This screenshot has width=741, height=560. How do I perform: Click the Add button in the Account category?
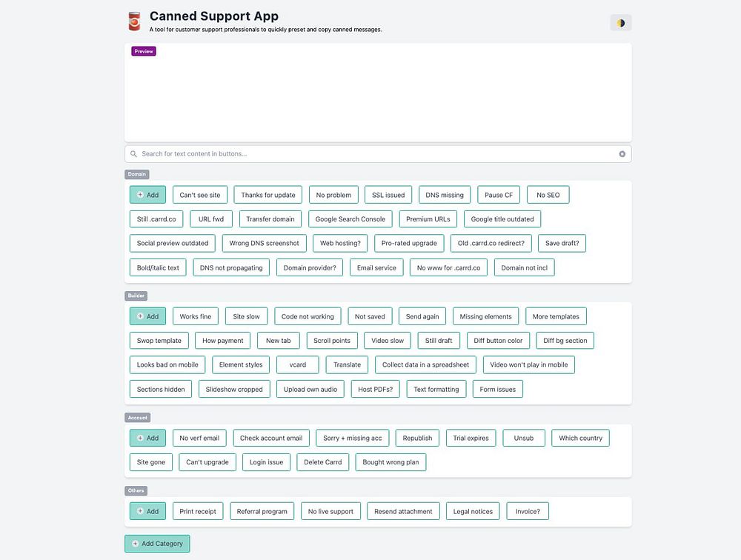pos(147,438)
